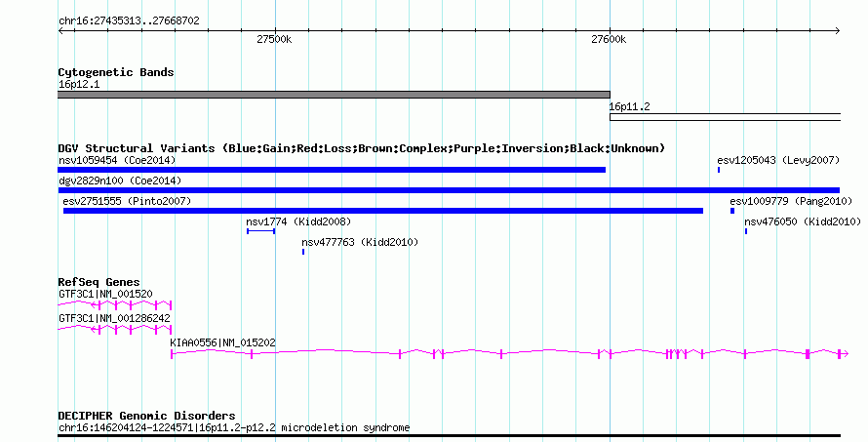This screenshot has width=868, height=442.
Task: Select the small esv1205043 variant marker
Action: click(x=719, y=170)
